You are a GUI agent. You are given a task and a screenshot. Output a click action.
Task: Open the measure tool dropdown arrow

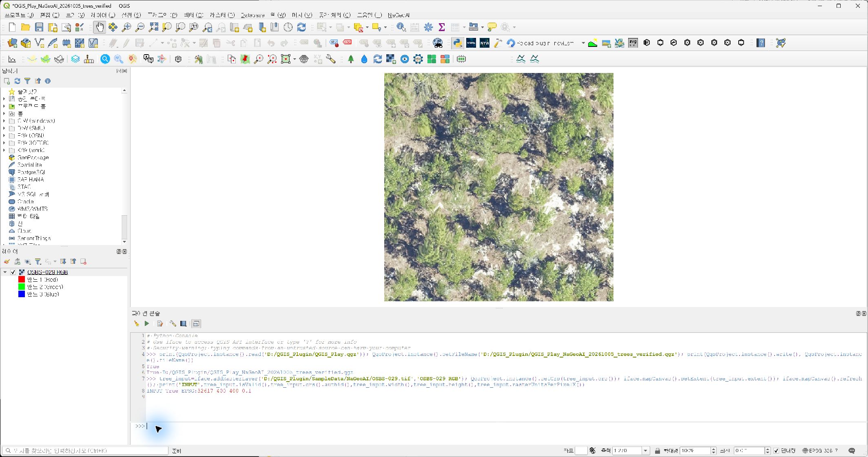click(x=482, y=27)
